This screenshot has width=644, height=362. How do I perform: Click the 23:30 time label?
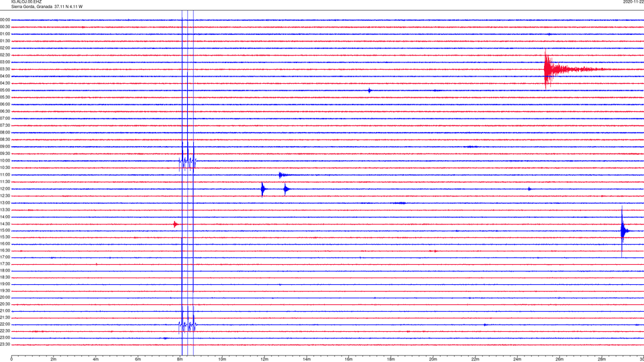(x=5, y=345)
